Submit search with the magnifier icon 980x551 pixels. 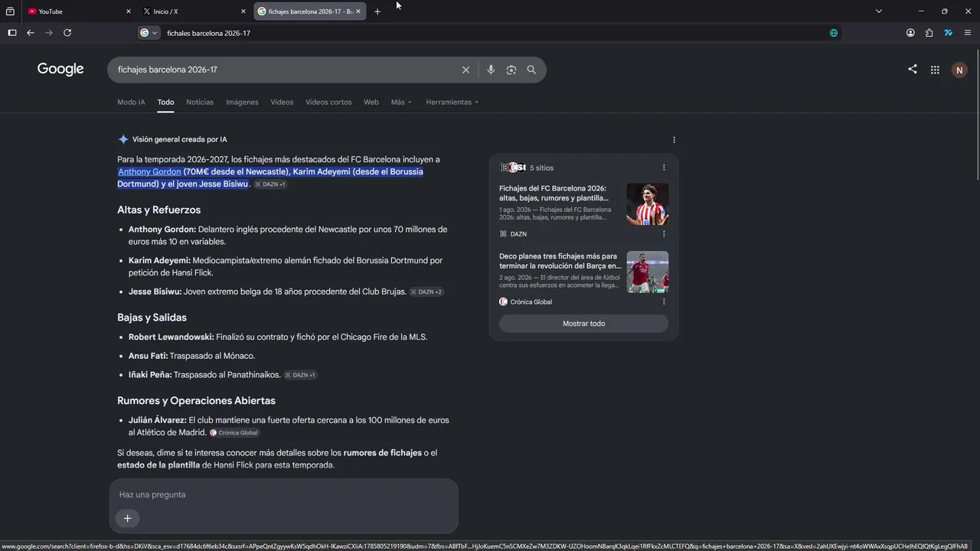click(531, 70)
